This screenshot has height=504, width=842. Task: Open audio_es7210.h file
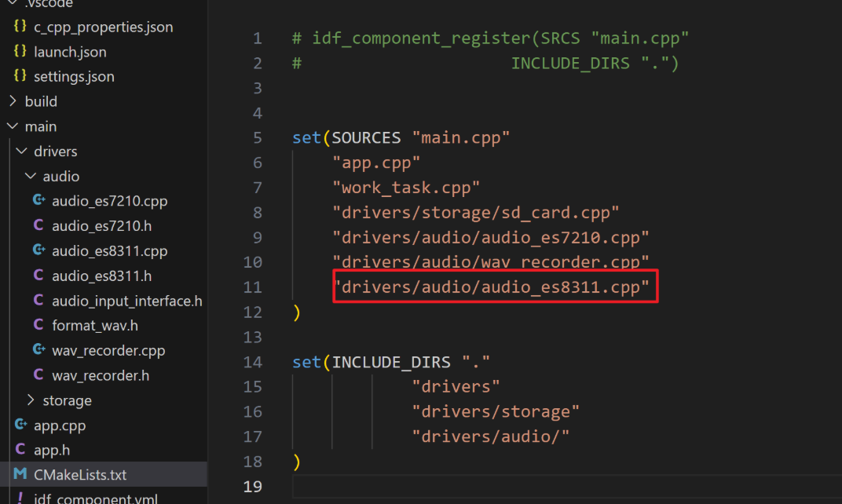101,226
